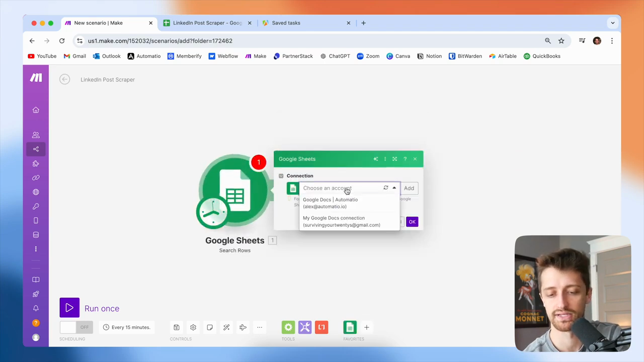644x362 pixels.
Task: Open the purple Tools wrench icon
Action: (305, 327)
